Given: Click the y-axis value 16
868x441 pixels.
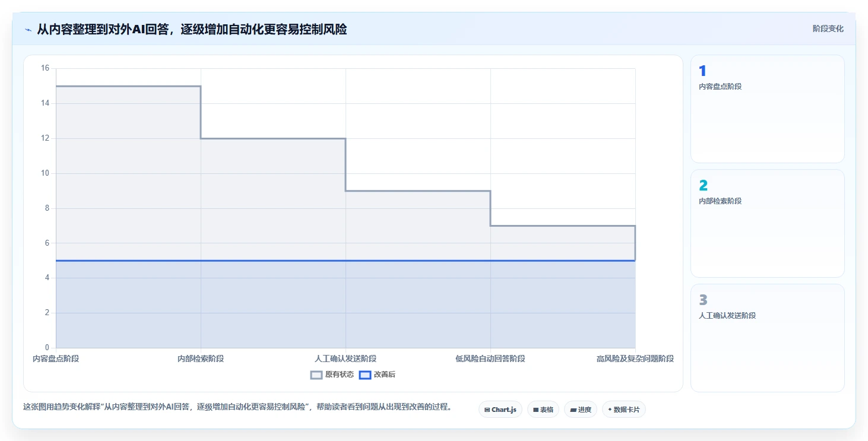Looking at the screenshot, I should click(x=45, y=68).
